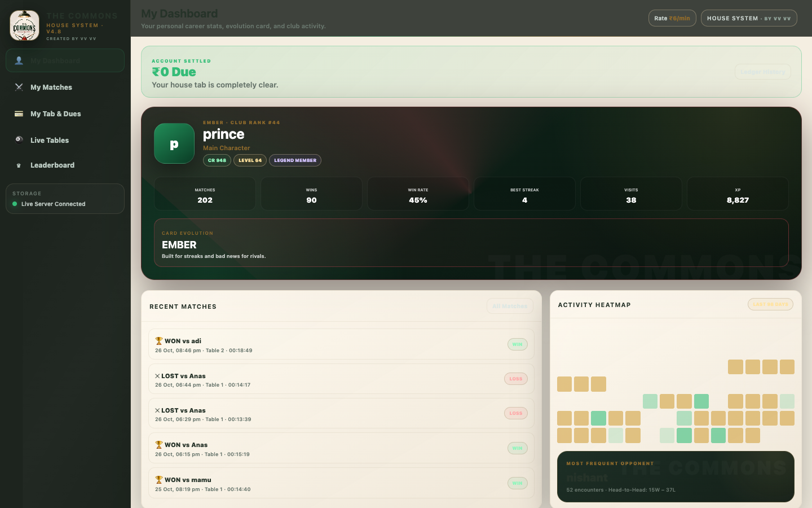Click the LOSS badge on the 06:44 pm match
The image size is (812, 508).
(515, 379)
